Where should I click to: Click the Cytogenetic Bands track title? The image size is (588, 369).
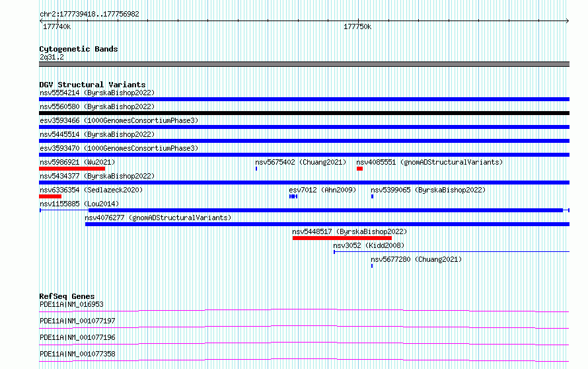[79, 49]
